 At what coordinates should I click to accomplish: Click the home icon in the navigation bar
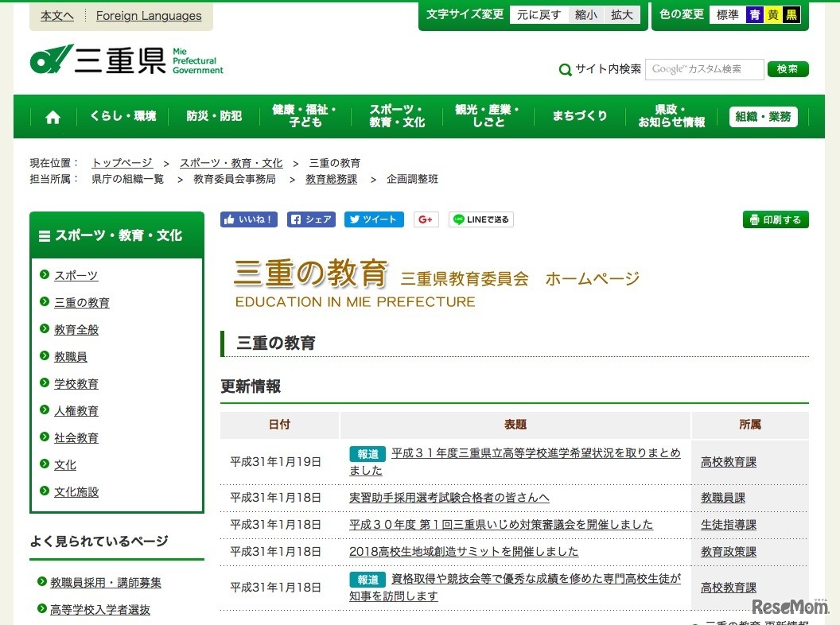click(x=52, y=116)
